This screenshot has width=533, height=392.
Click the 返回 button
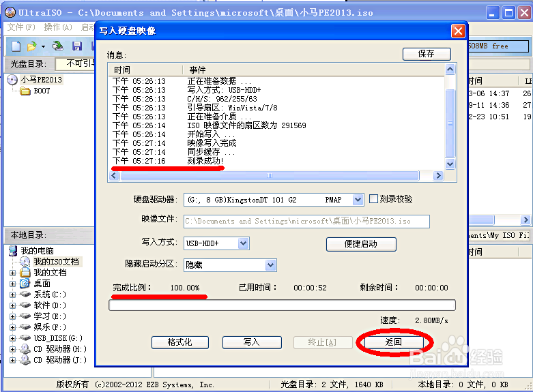click(394, 342)
